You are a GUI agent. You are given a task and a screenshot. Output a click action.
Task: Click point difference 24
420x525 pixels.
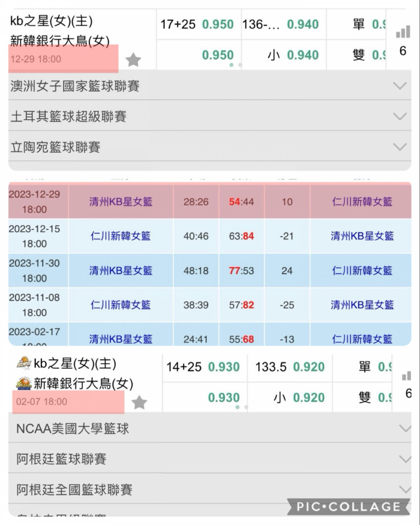coord(287,270)
